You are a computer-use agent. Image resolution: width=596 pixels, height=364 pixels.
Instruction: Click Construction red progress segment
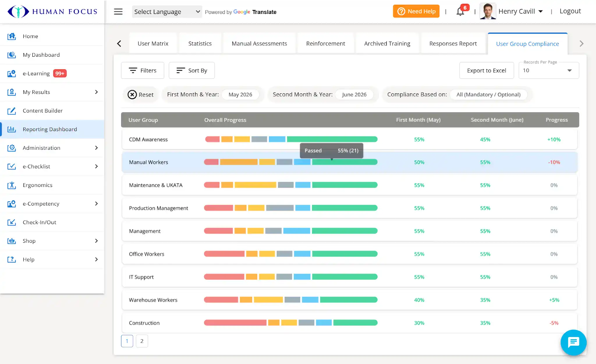[235, 323]
